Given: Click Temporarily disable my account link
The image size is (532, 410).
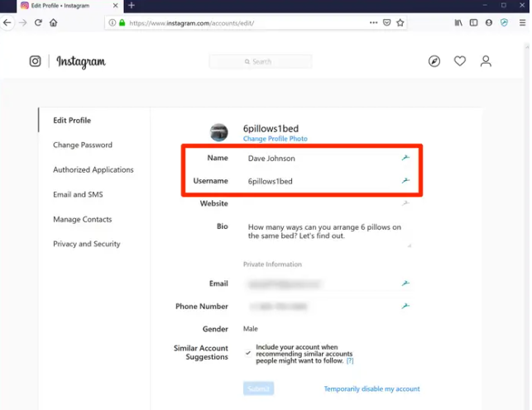Looking at the screenshot, I should click(x=371, y=389).
